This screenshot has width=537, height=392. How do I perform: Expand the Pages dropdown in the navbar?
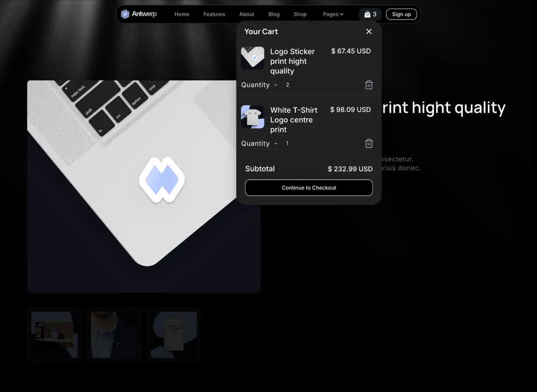coord(333,14)
